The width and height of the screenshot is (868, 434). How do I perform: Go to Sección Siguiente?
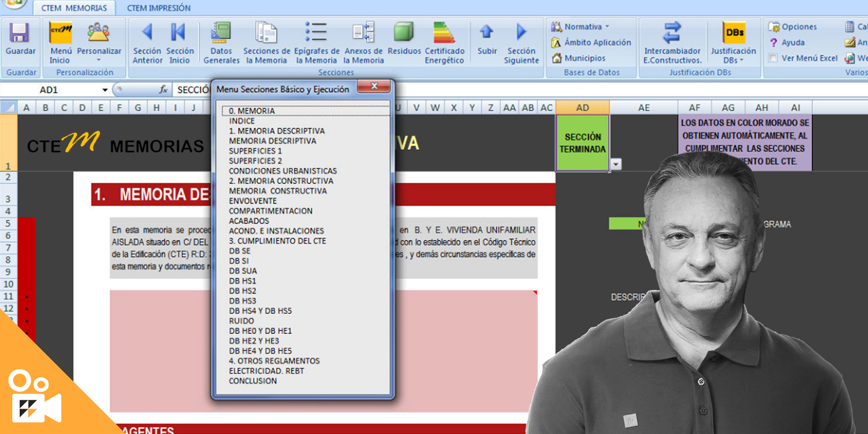pos(521,43)
